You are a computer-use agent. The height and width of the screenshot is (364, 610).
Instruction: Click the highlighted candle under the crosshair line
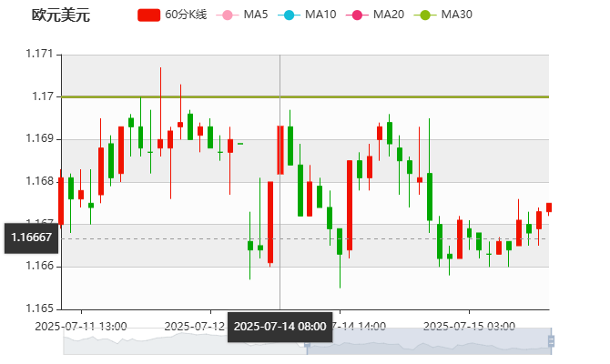pyautogui.click(x=280, y=150)
